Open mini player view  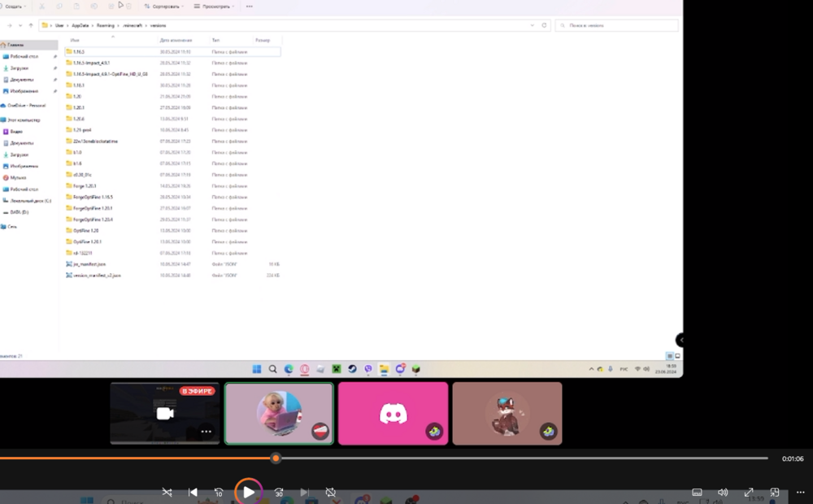[775, 492]
